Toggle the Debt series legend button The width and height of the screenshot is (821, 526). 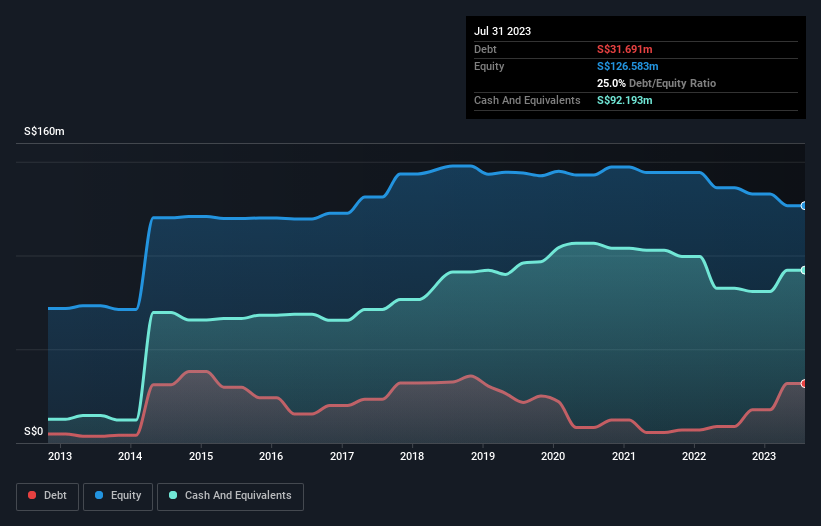(48, 496)
